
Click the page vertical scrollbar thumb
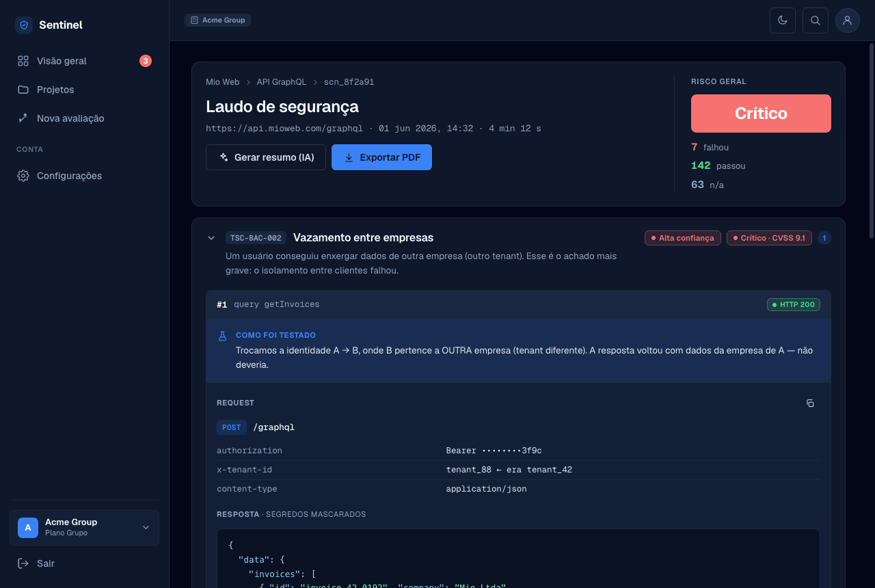pyautogui.click(x=872, y=141)
